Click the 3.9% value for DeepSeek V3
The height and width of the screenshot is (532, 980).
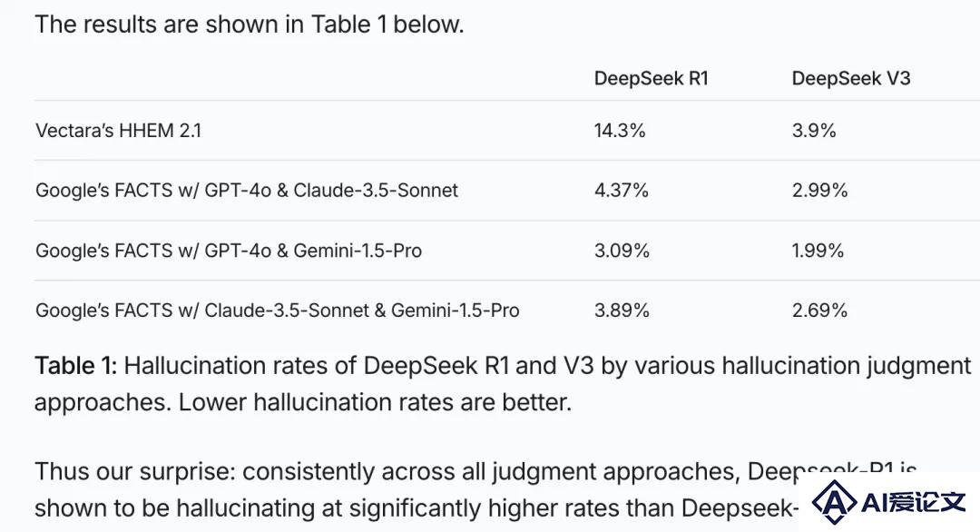pos(814,130)
